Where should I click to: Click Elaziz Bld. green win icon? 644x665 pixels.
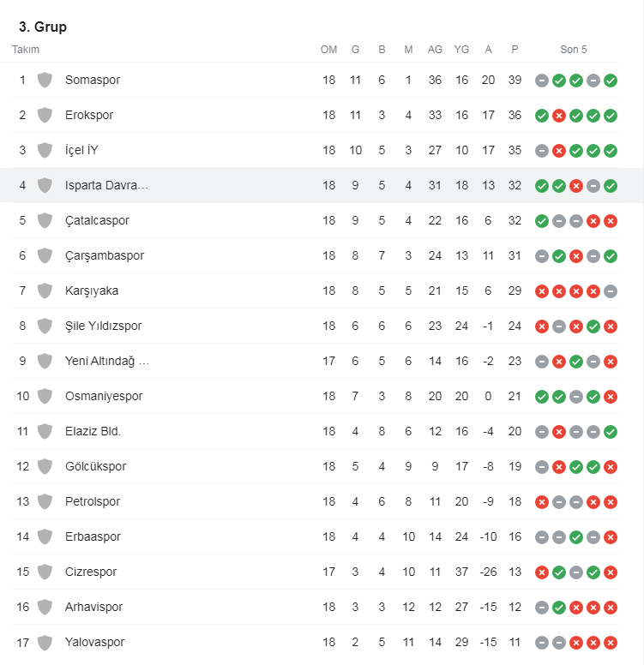pos(611,432)
